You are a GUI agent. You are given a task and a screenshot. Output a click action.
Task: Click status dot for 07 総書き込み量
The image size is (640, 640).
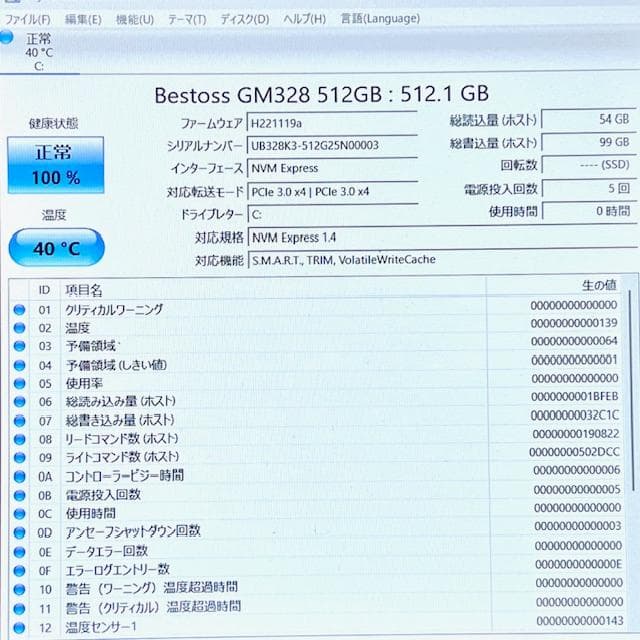pyautogui.click(x=19, y=420)
